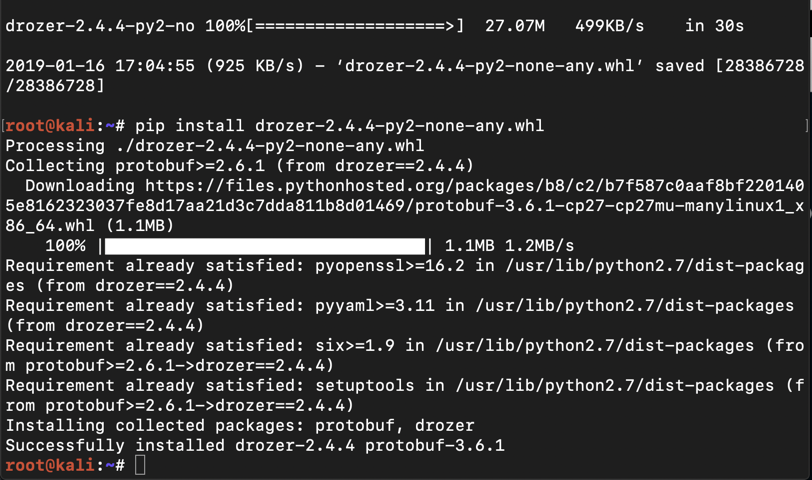Screen dimensions: 812x480
Task: Click the 'Successfully installed drozer-2.4.4' line
Action: [254, 445]
